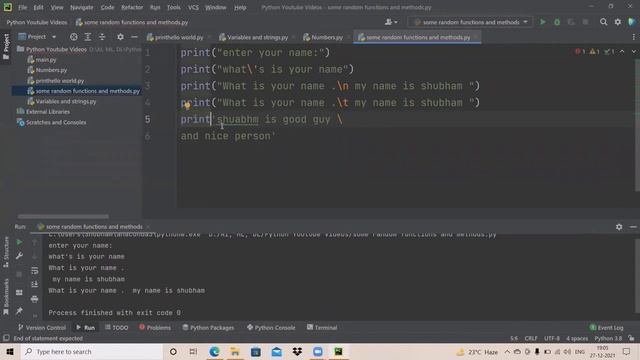
Task: Open the TODO tool window
Action: [117, 327]
